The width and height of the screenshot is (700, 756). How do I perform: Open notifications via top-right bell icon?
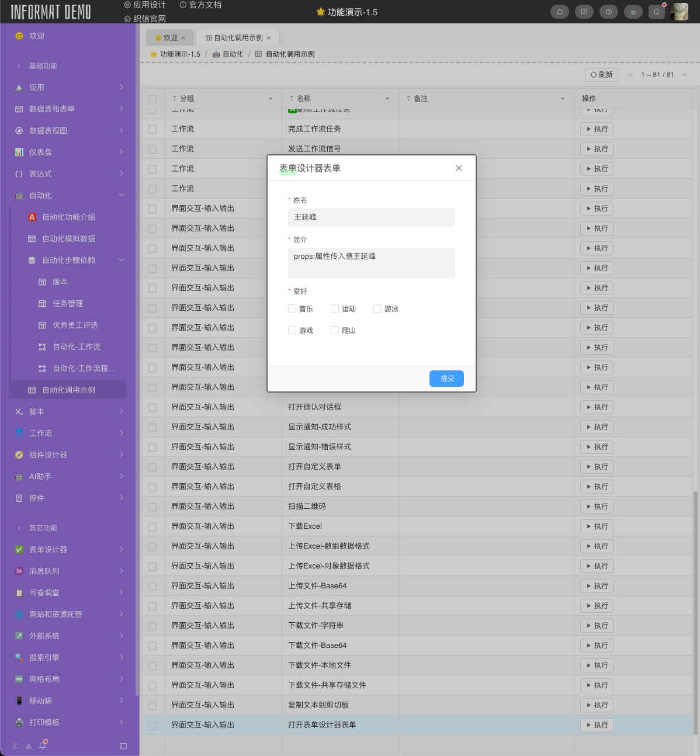pyautogui.click(x=656, y=11)
